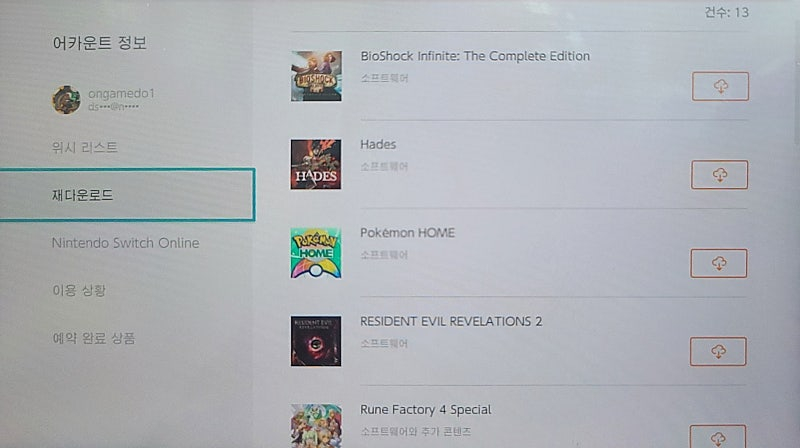Viewport: 800px width, 448px height.
Task: Select the 재다운로드 sidebar item
Action: click(x=127, y=195)
